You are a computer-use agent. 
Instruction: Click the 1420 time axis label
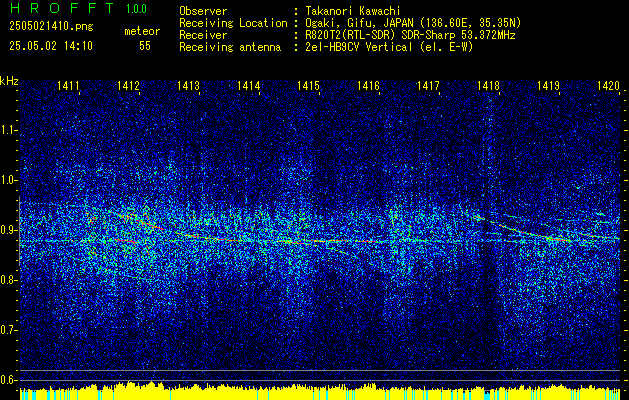[608, 85]
